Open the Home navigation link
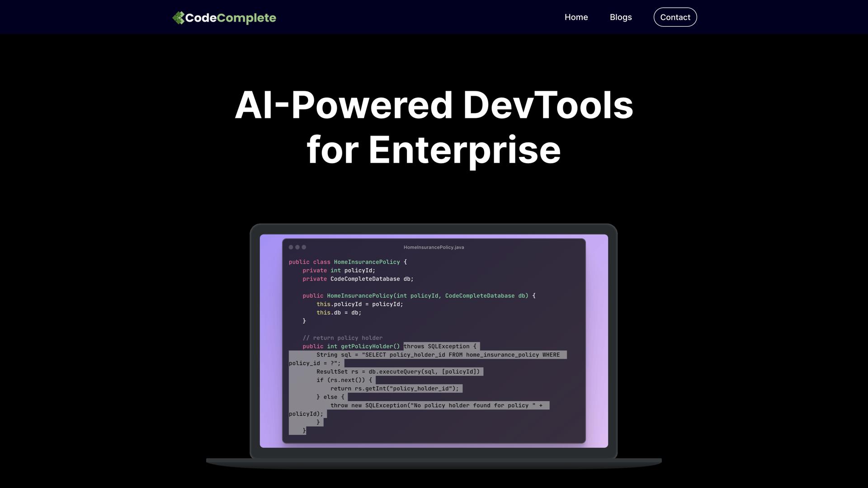The height and width of the screenshot is (488, 868). pyautogui.click(x=576, y=17)
